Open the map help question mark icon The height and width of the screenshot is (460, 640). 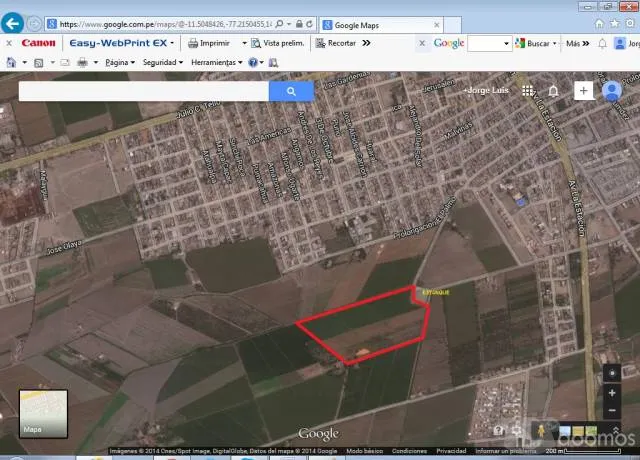coord(498,430)
